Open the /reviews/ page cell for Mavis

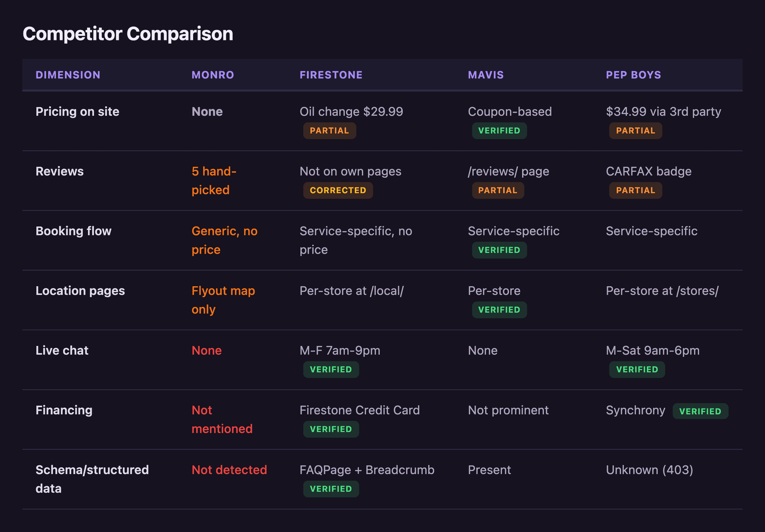point(508,171)
